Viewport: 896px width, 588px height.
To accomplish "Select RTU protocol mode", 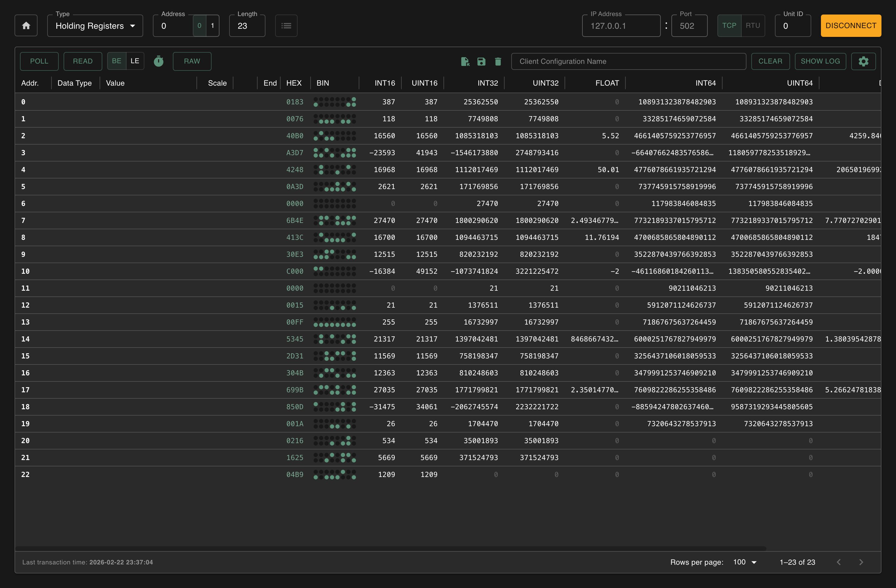I will (753, 26).
